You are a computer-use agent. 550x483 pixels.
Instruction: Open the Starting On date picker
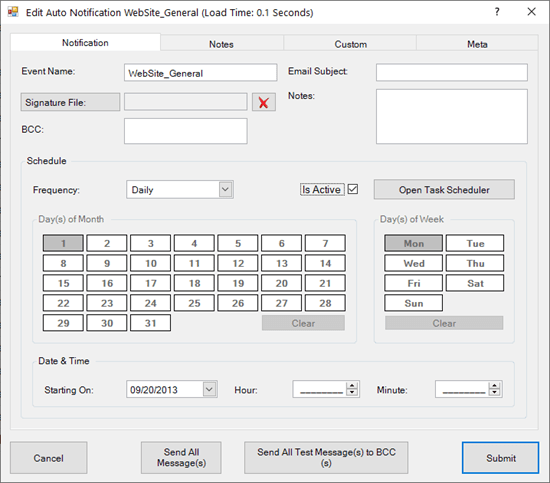click(209, 389)
